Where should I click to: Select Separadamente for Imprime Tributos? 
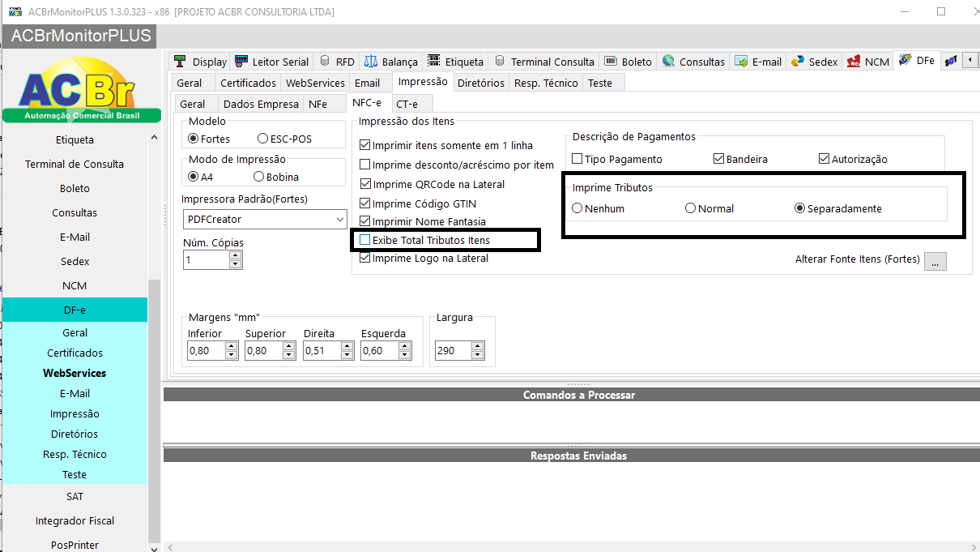(x=800, y=208)
